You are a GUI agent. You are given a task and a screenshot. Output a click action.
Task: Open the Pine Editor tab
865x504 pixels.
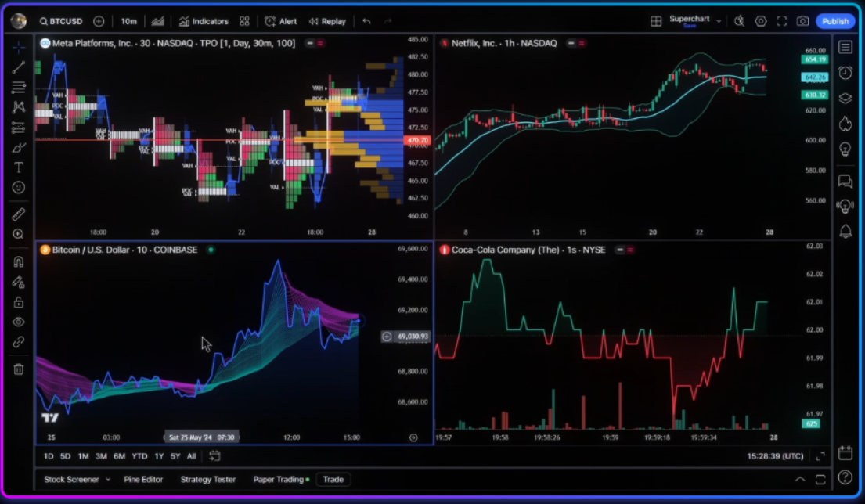144,479
